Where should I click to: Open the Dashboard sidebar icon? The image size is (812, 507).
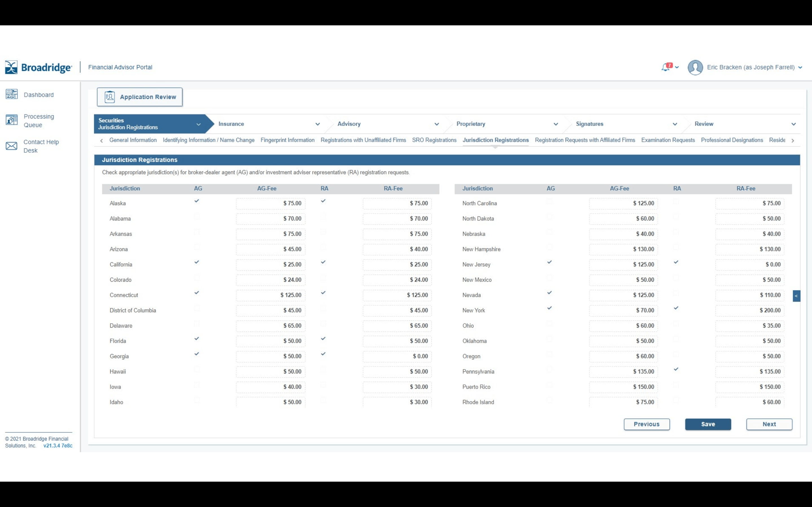(x=12, y=94)
